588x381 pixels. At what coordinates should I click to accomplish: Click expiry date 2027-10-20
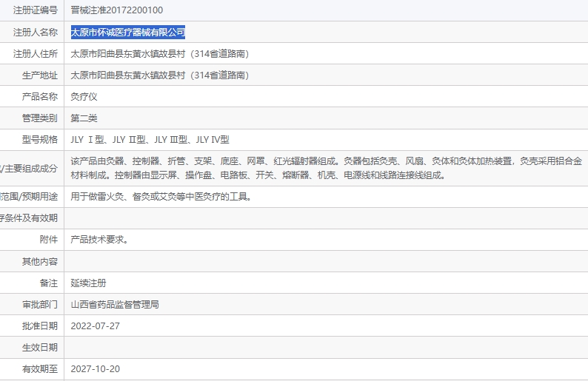click(96, 369)
